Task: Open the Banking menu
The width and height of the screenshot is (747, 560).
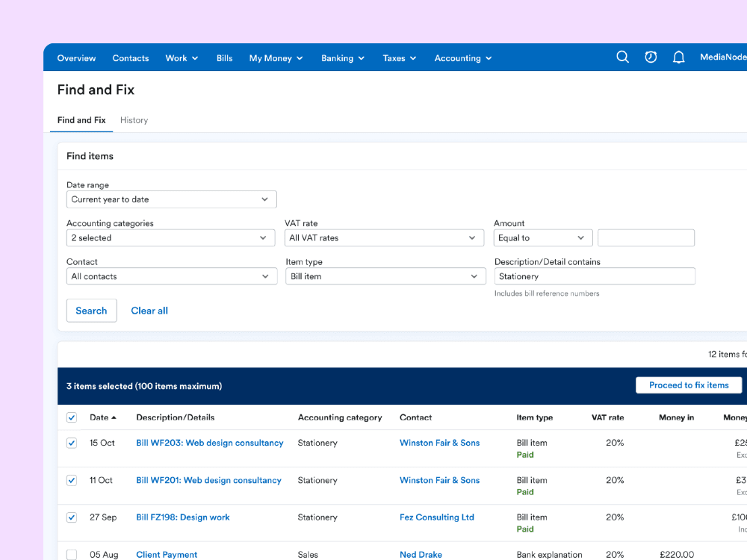Action: (343, 58)
